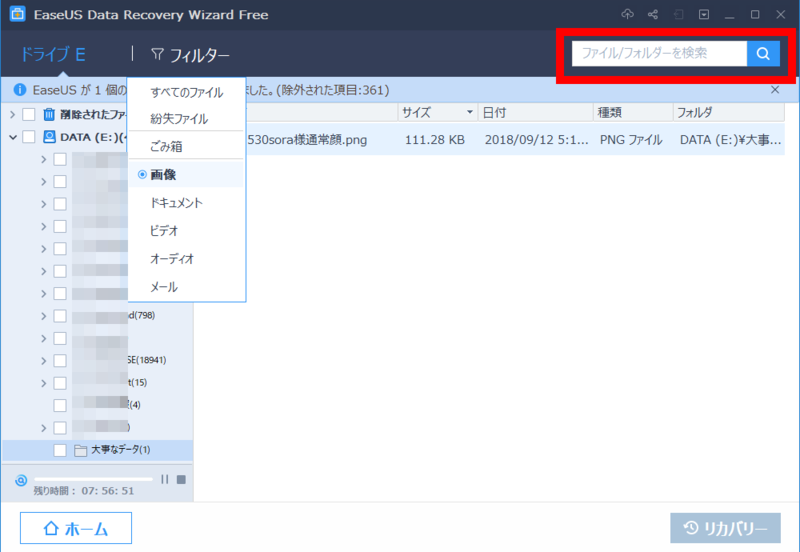Image resolution: width=800 pixels, height=552 pixels.
Task: Expand the 削除されたファイル tree node
Action: tap(13, 114)
